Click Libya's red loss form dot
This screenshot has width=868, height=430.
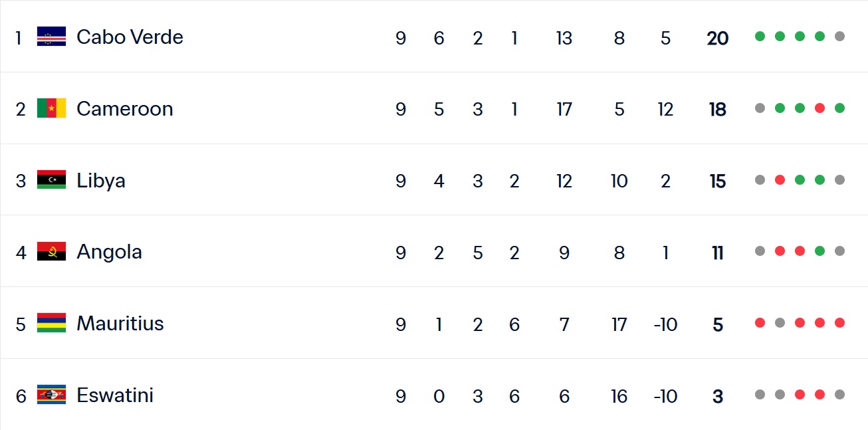[780, 180]
